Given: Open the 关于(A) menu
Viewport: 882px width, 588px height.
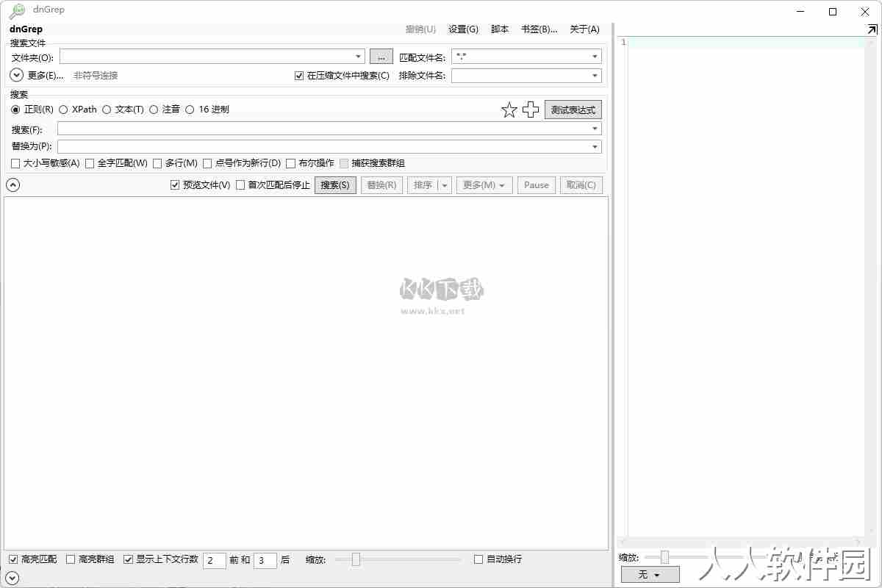Looking at the screenshot, I should (584, 29).
